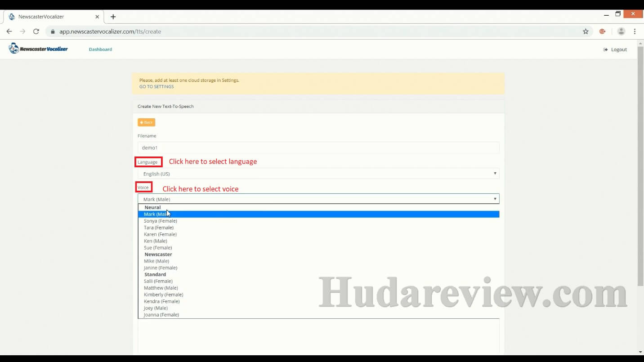Viewport: 644px width, 362px height.
Task: Open the Language dropdown showing English (US)
Action: point(318,174)
